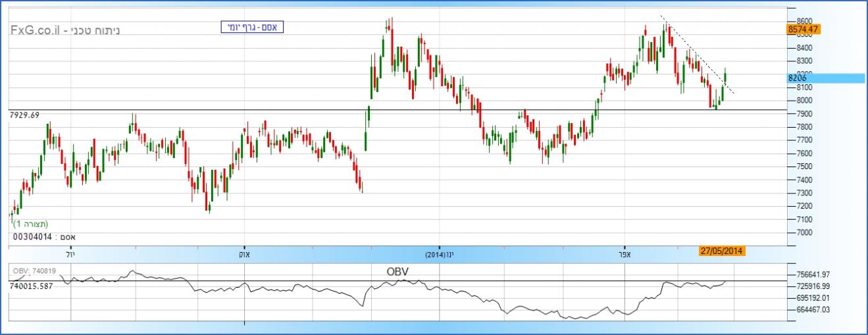The height and width of the screenshot is (335, 868).
Task: Click the FxG.co.il site logo text
Action: tap(36, 30)
